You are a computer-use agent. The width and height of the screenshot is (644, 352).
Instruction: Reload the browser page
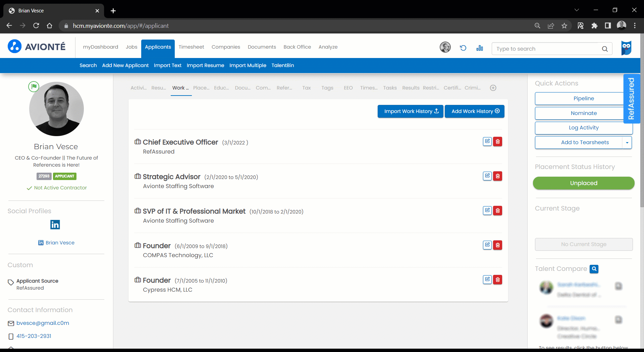(x=36, y=26)
